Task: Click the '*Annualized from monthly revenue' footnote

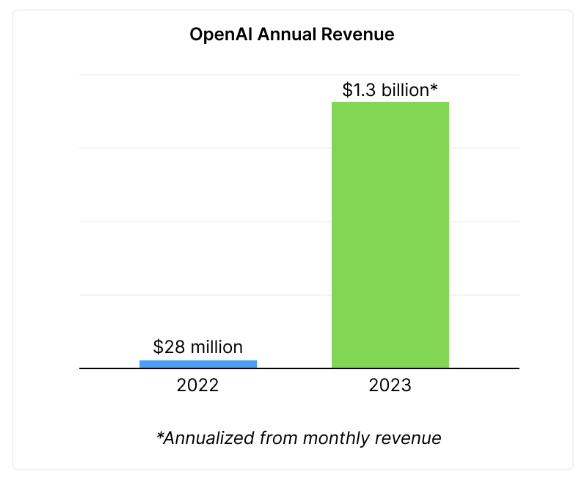Action: [299, 438]
